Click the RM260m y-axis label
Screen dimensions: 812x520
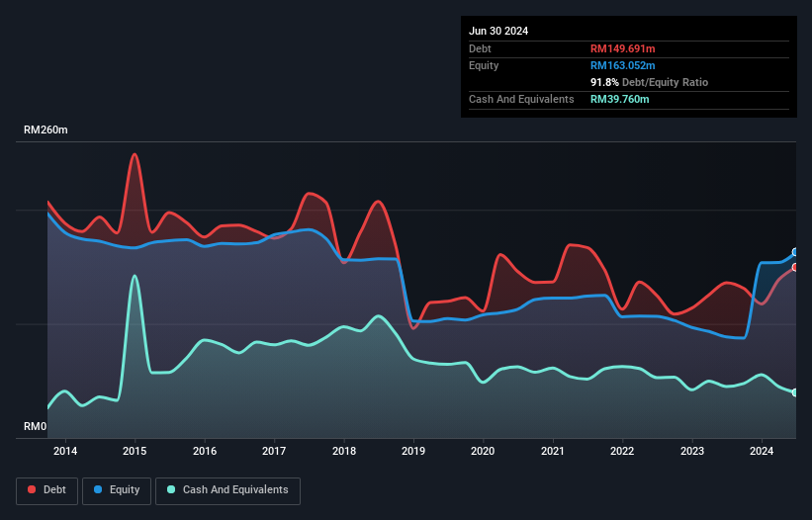tap(45, 130)
